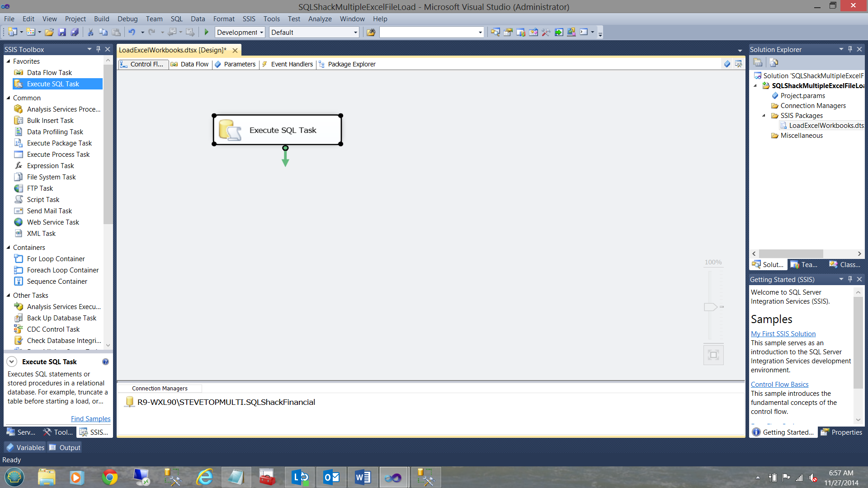The image size is (868, 488).
Task: Click the SQLShackFinancial connection manager
Action: tap(226, 402)
